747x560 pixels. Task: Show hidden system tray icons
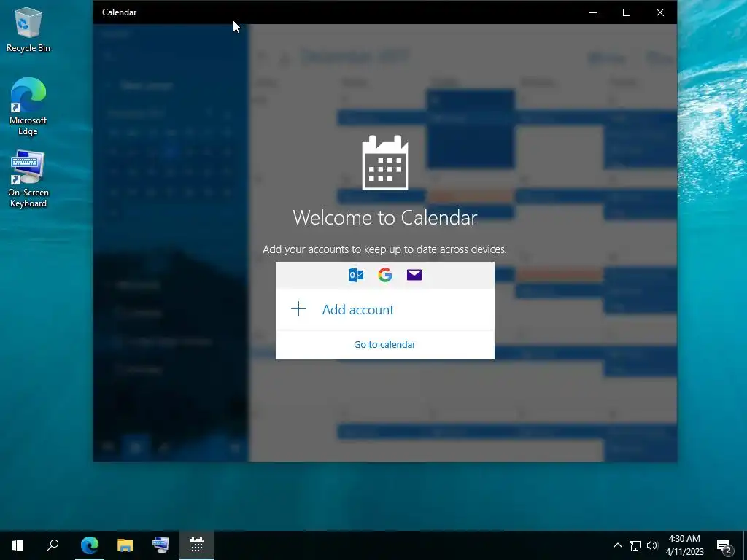coord(617,545)
